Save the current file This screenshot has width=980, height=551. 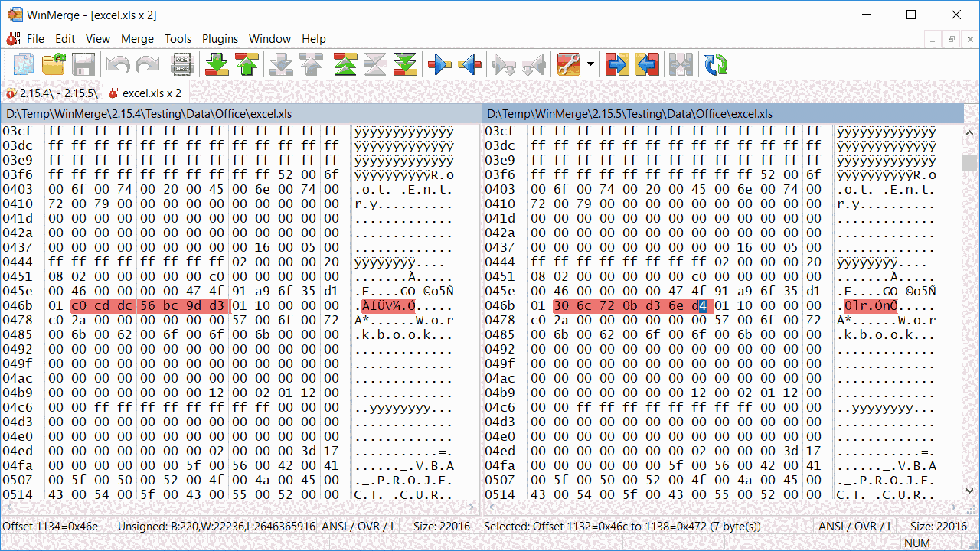(83, 64)
